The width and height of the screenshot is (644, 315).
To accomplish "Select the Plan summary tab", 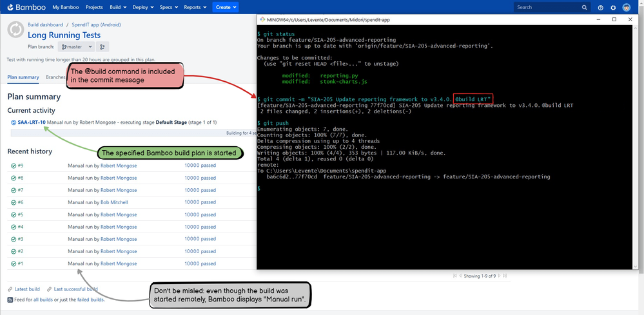I will coord(23,77).
